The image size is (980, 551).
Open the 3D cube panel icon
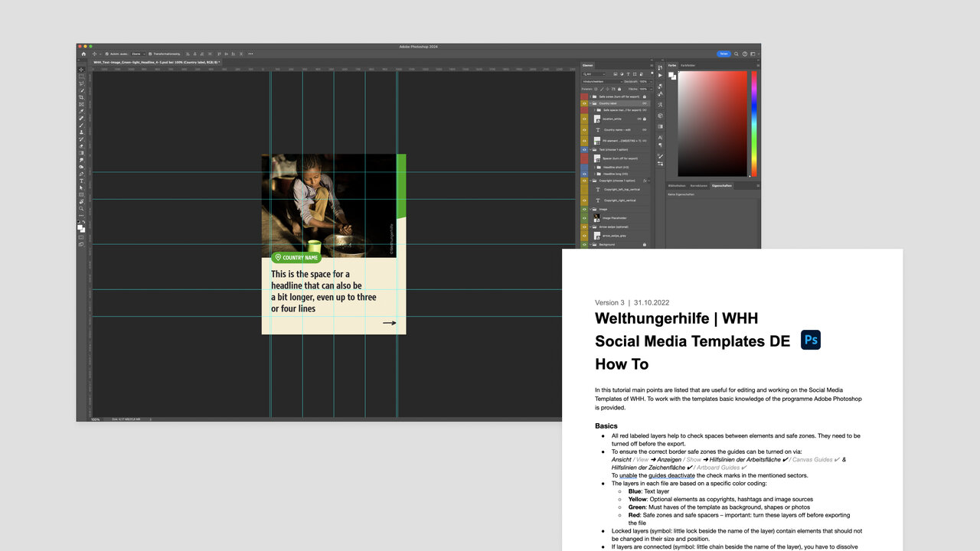click(x=660, y=116)
